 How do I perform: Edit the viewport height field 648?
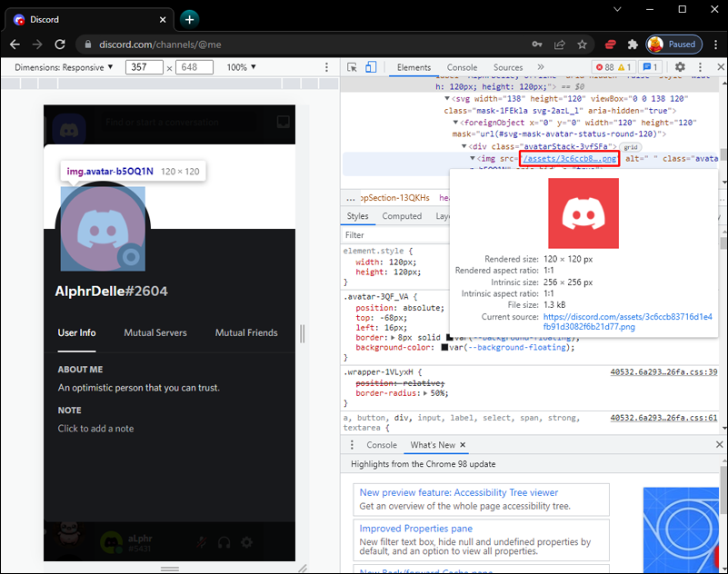[194, 67]
